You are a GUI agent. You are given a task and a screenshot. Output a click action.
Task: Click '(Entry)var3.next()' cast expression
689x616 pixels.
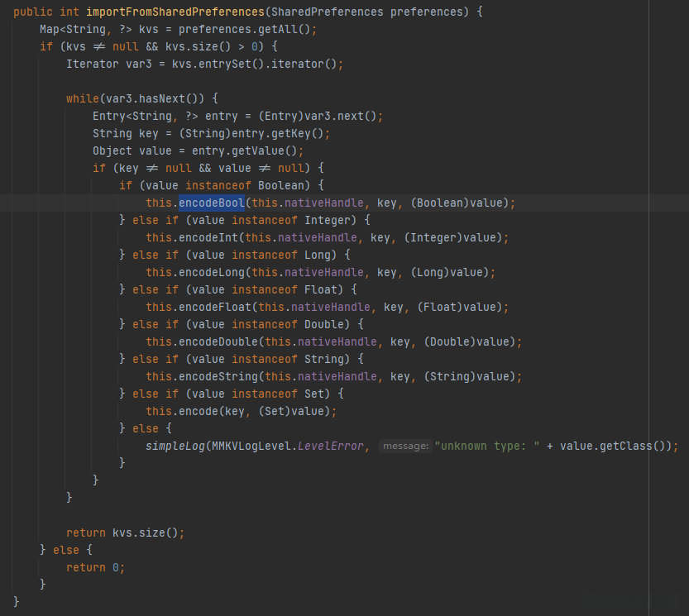tap(318, 117)
